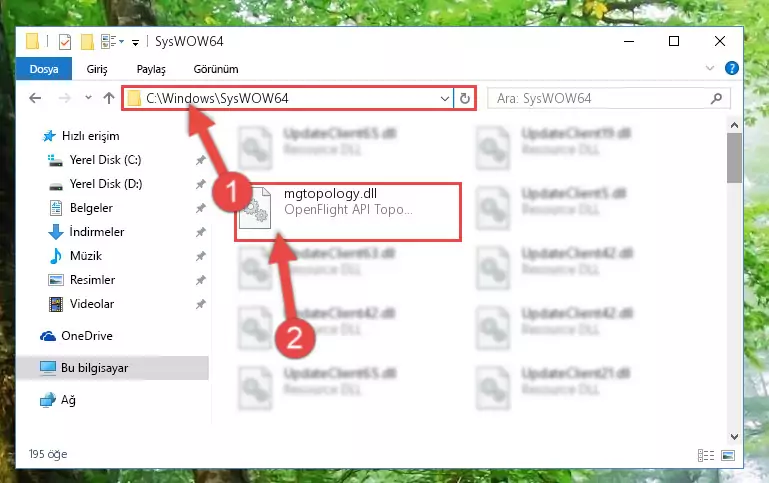Click the pin icon beside İndirmeler
This screenshot has width=769, height=483.
click(x=201, y=232)
